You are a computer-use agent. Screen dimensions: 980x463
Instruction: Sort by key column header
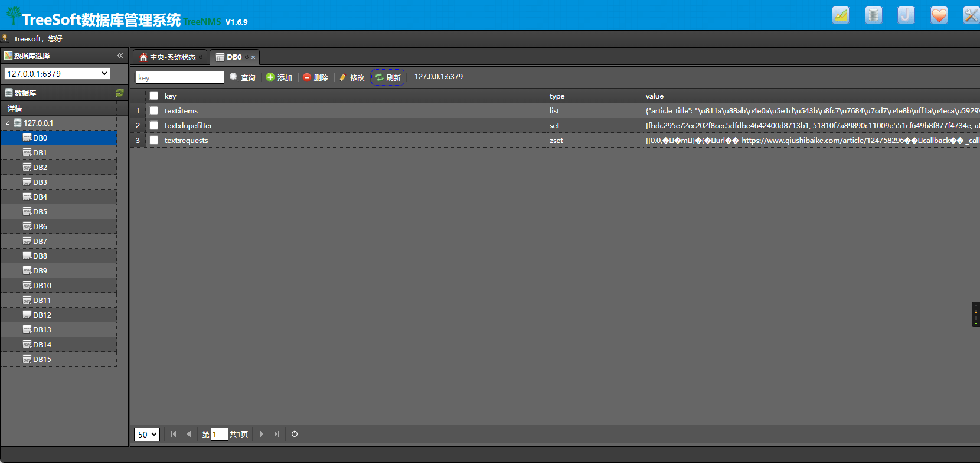point(354,96)
